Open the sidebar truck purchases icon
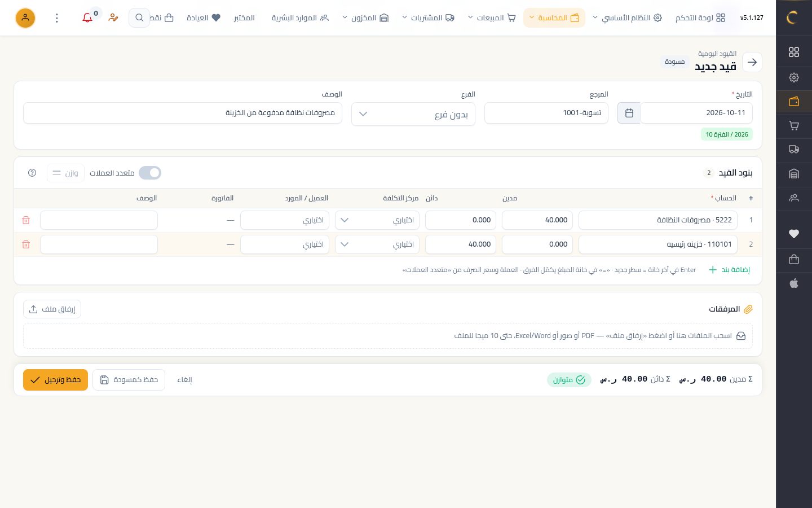Screen dimensions: 812x508 pos(794,150)
